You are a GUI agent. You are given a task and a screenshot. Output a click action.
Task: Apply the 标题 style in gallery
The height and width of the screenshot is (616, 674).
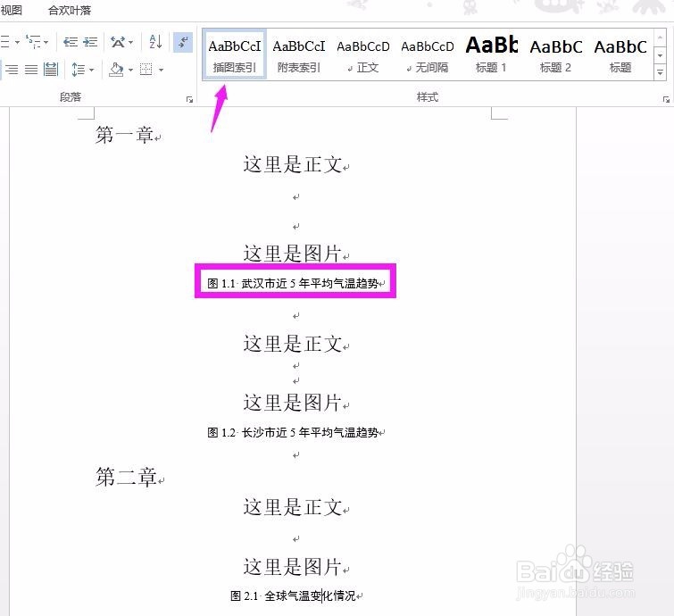coord(620,54)
